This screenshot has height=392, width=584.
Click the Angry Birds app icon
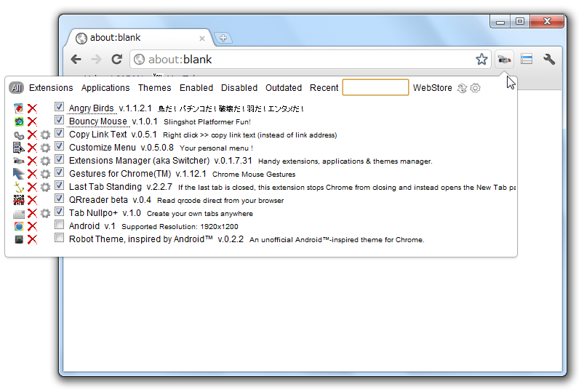pyautogui.click(x=19, y=108)
